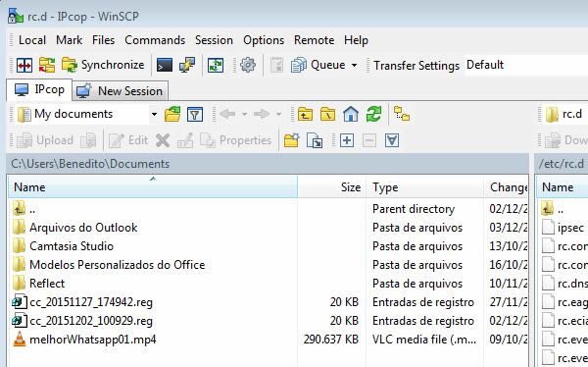This screenshot has width=588, height=367.
Task: Select the Reflect folder
Action: click(x=47, y=284)
